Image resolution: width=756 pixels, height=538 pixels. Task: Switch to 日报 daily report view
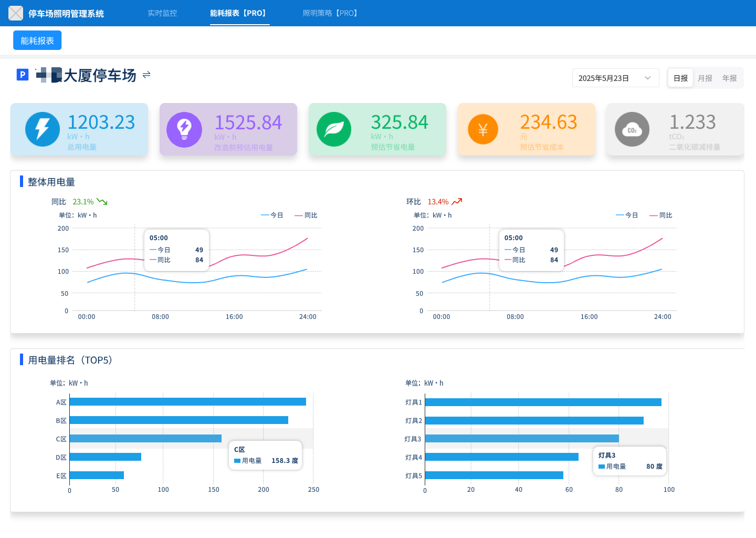point(680,78)
